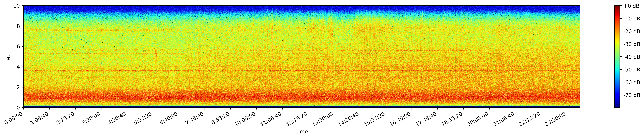Click the '8' frequency tick label
The image size is (644, 138).
point(18,26)
